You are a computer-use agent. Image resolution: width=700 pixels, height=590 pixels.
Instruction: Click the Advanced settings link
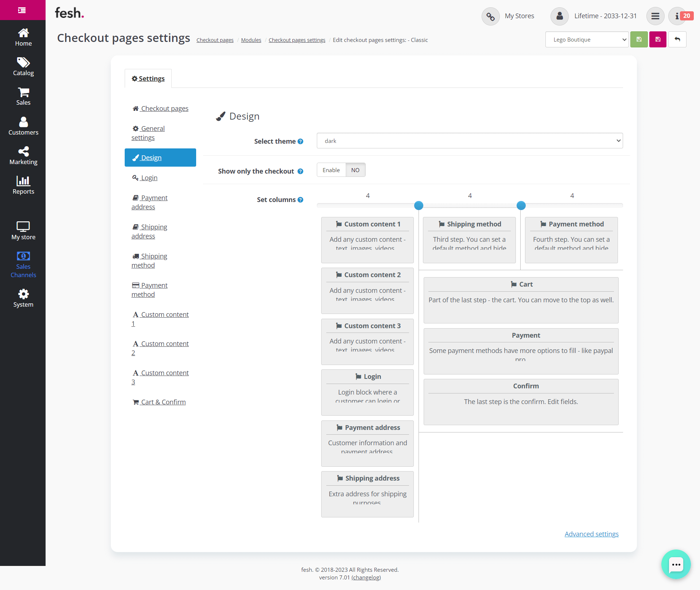point(591,534)
